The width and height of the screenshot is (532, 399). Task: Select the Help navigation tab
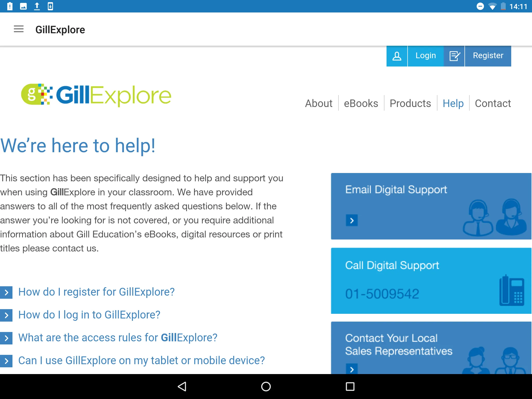[453, 103]
